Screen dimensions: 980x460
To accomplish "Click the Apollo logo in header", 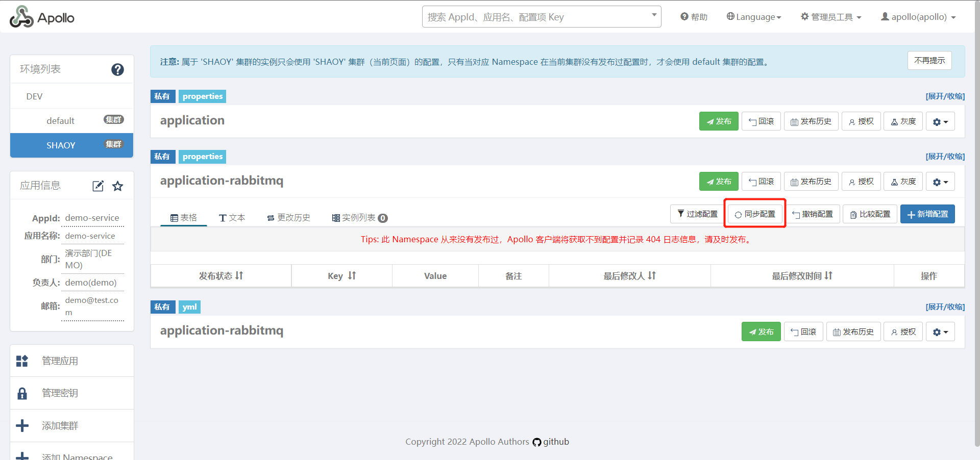I will point(42,17).
